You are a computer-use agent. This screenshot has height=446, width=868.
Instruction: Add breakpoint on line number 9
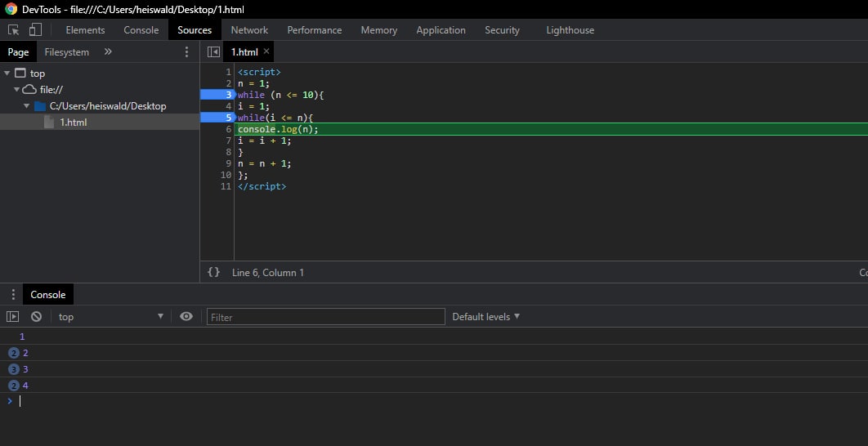[x=228, y=164]
